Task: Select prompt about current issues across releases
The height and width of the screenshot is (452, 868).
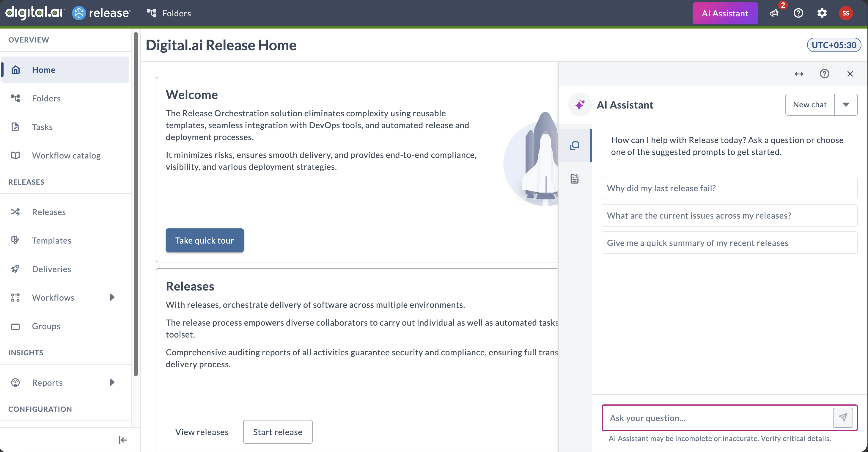Action: (729, 215)
